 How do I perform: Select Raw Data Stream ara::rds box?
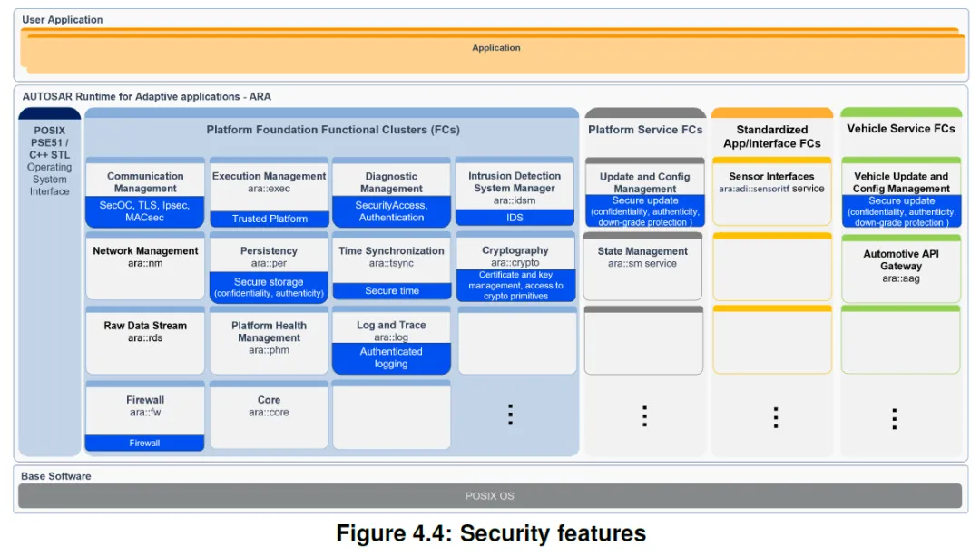(x=145, y=340)
